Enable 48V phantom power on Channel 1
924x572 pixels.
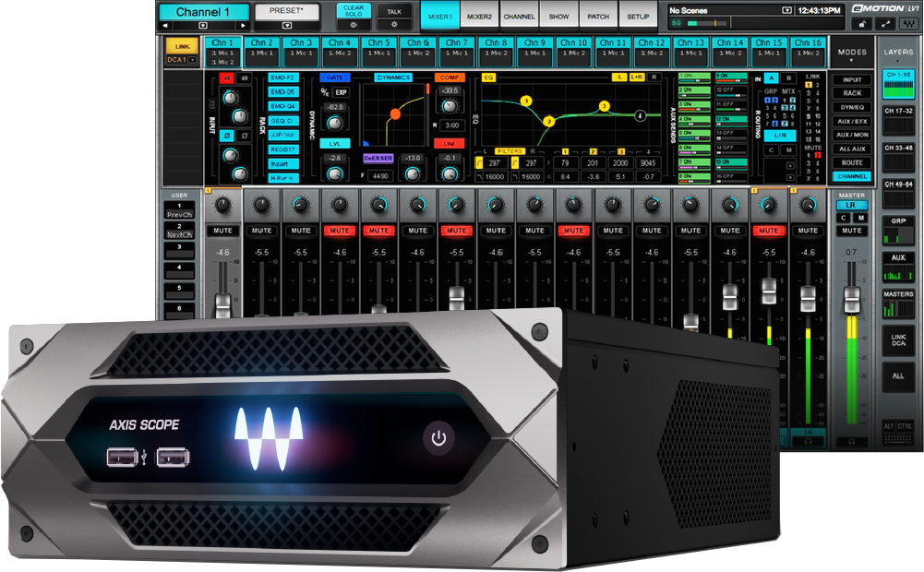(226, 77)
